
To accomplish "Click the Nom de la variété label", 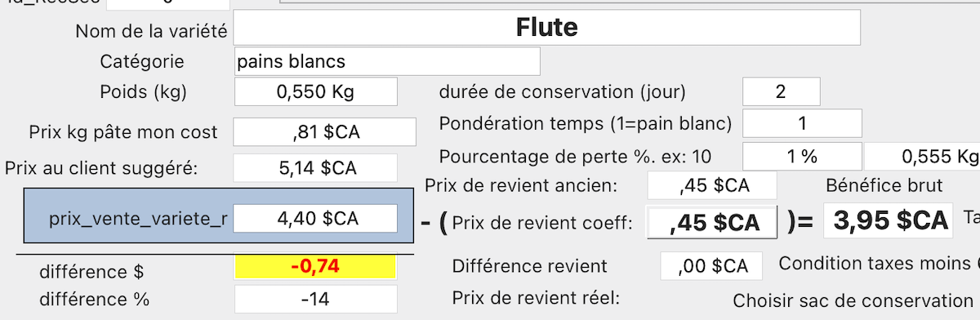I will [151, 31].
